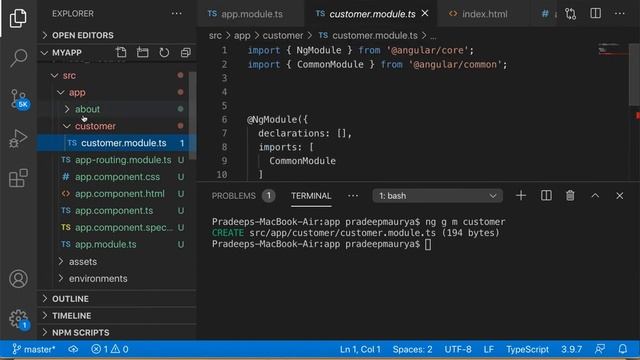Kill terminal with trash icon
This screenshot has height=360, width=640.
coord(570,196)
